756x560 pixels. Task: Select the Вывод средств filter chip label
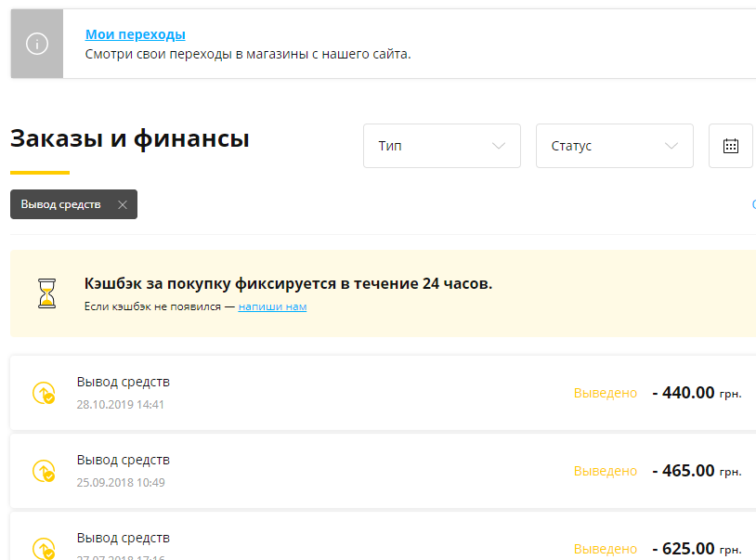61,204
